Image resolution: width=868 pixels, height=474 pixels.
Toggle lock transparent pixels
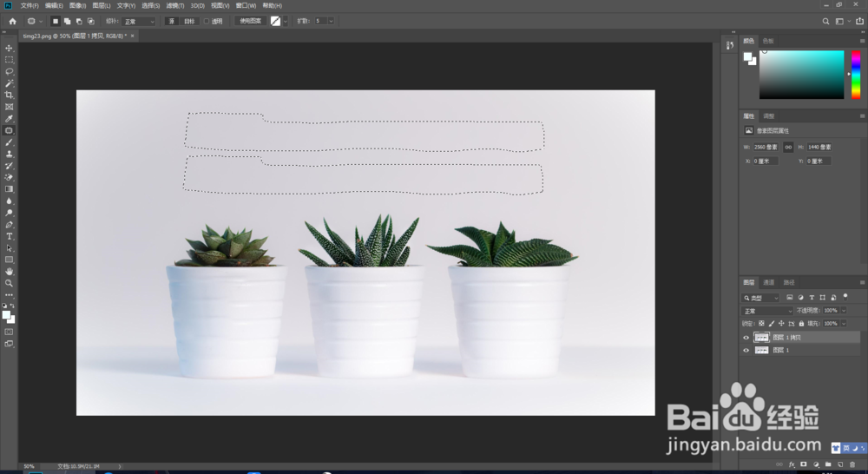pyautogui.click(x=762, y=324)
